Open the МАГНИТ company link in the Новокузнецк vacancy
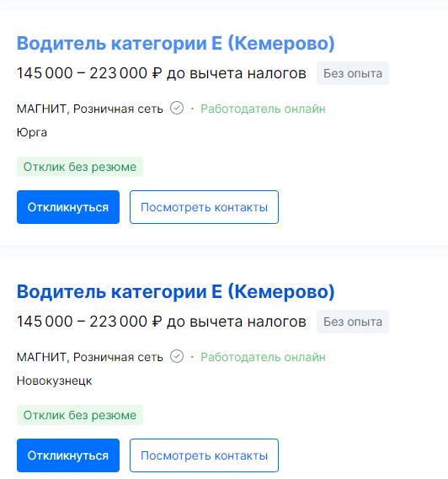 click(x=90, y=357)
